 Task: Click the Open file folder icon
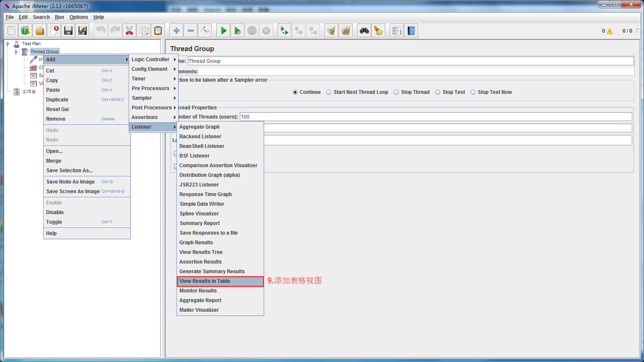point(39,31)
